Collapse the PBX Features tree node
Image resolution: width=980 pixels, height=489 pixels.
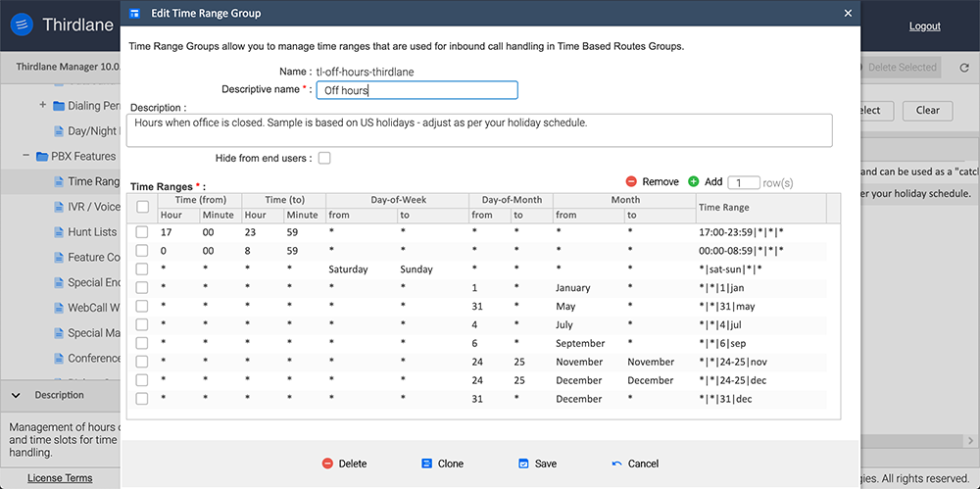(26, 155)
